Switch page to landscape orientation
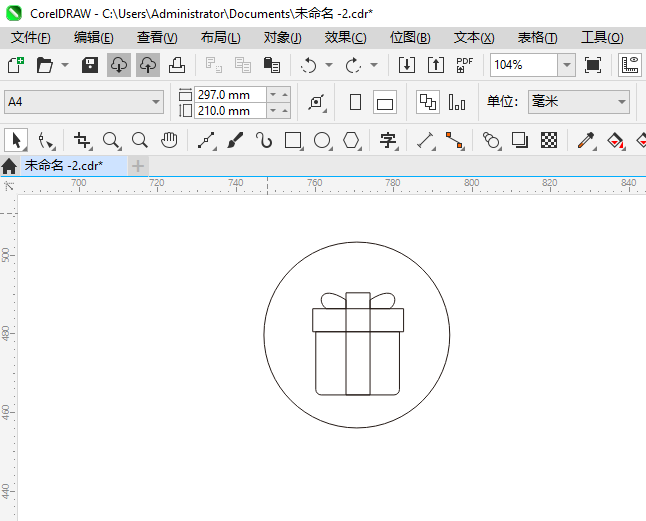 (x=385, y=102)
